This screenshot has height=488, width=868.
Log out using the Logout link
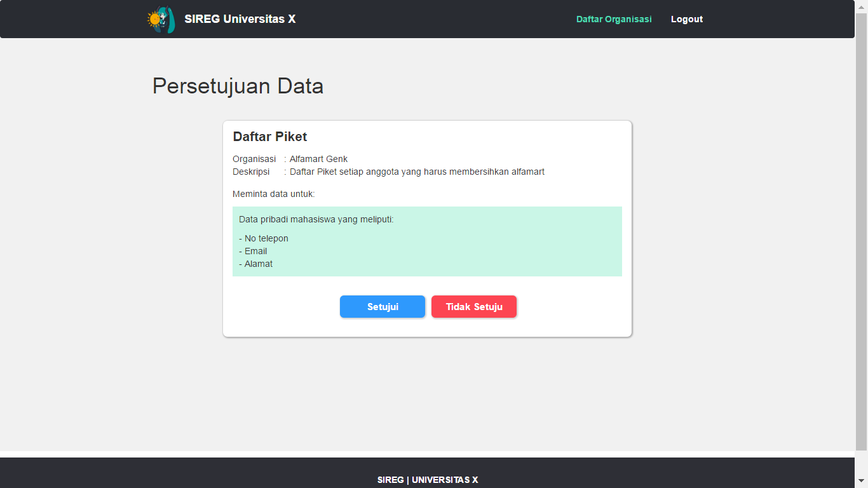click(x=686, y=19)
